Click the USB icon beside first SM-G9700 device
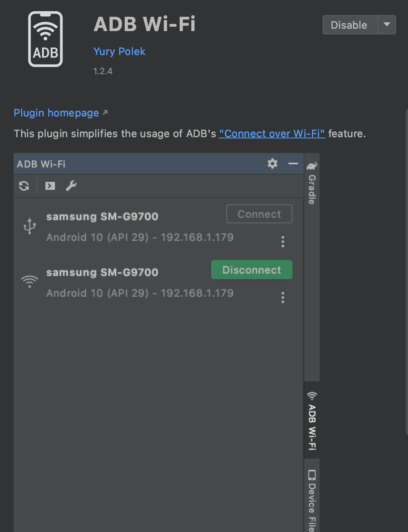This screenshot has width=408, height=532. point(29,225)
